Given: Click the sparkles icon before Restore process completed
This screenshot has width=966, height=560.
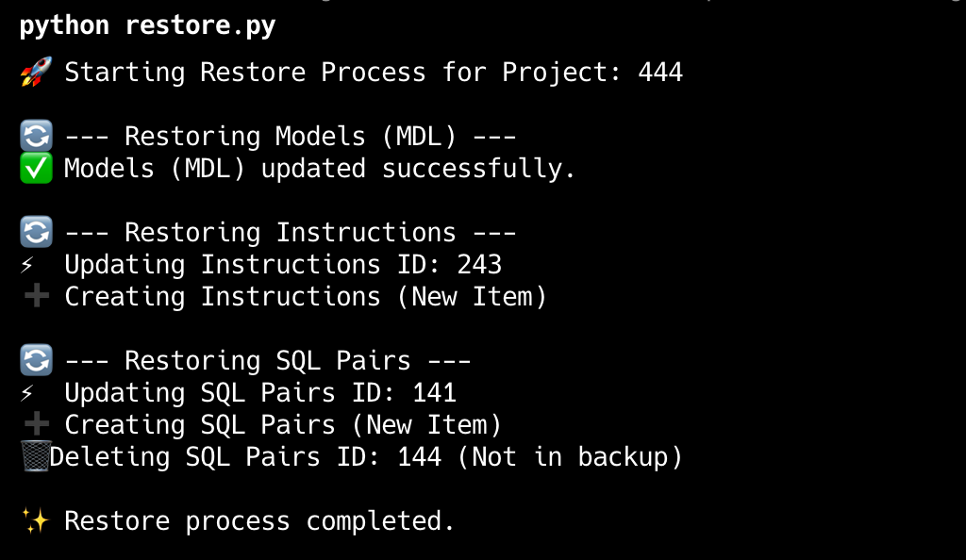Looking at the screenshot, I should tap(35, 521).
